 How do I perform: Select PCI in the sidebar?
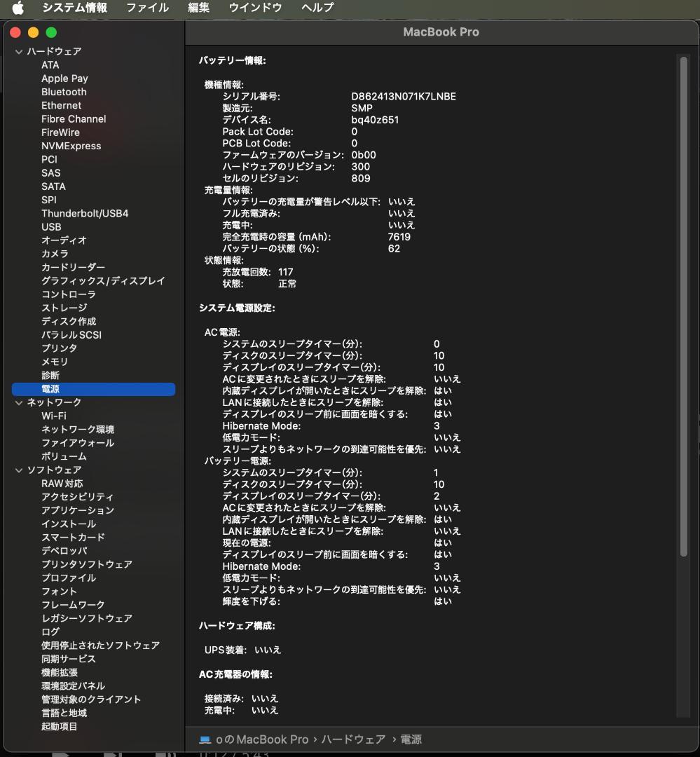[49, 159]
